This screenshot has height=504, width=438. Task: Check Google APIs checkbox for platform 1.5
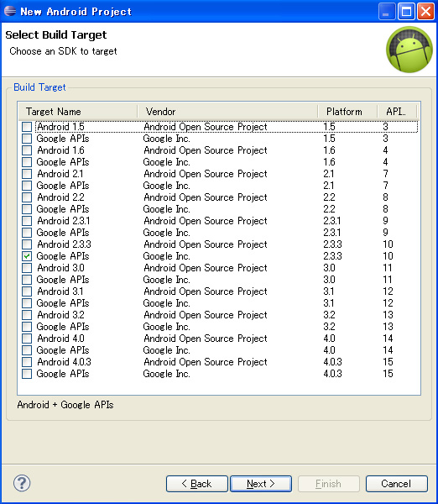[x=27, y=139]
